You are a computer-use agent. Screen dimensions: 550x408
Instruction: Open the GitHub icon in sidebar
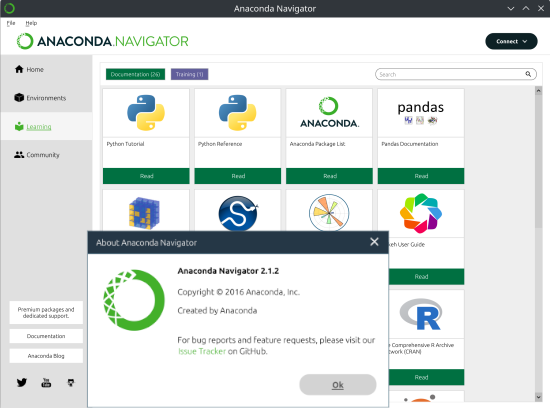point(71,382)
